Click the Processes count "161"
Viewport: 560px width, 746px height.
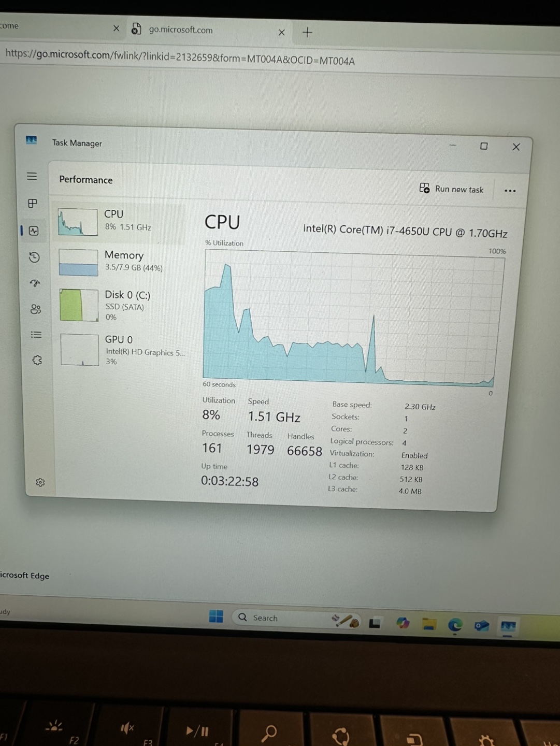(x=212, y=448)
